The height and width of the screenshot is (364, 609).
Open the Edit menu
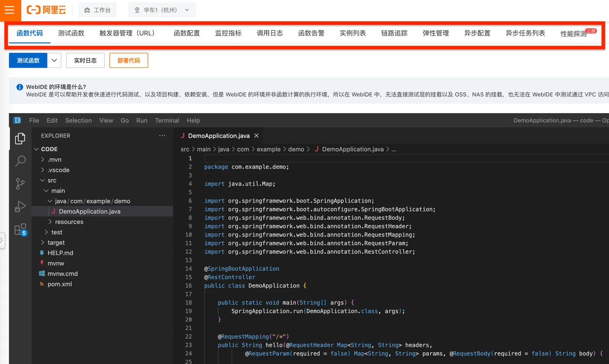pyautogui.click(x=52, y=120)
